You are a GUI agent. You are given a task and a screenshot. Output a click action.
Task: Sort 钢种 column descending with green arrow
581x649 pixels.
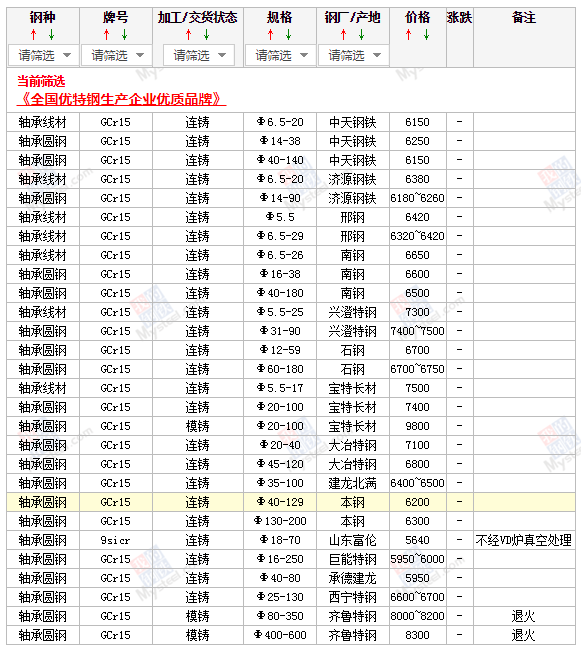tap(51, 35)
